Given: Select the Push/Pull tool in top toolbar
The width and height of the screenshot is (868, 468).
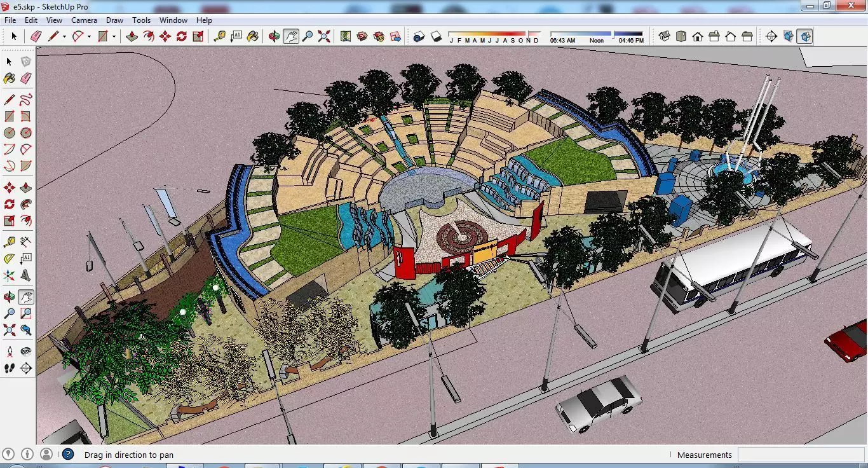Looking at the screenshot, I should click(x=132, y=37).
